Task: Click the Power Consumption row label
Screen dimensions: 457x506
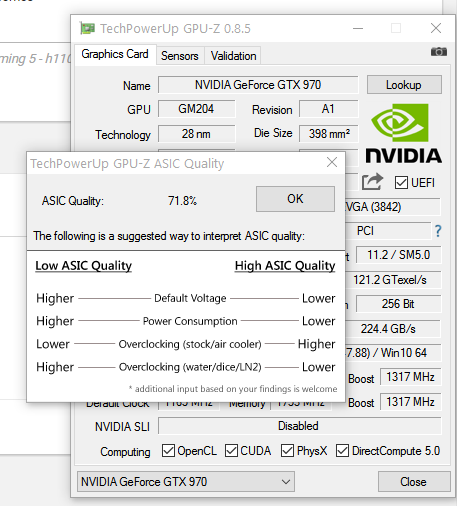Action: pos(190,321)
